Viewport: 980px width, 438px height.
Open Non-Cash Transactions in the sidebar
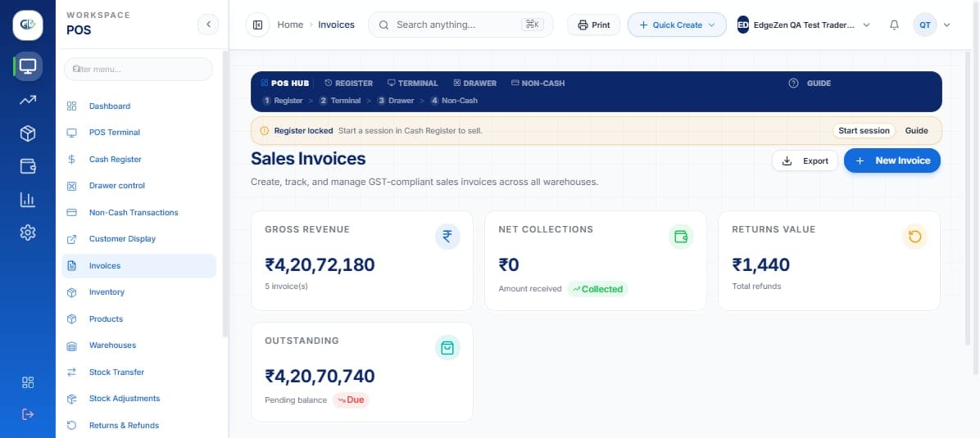pyautogui.click(x=138, y=212)
